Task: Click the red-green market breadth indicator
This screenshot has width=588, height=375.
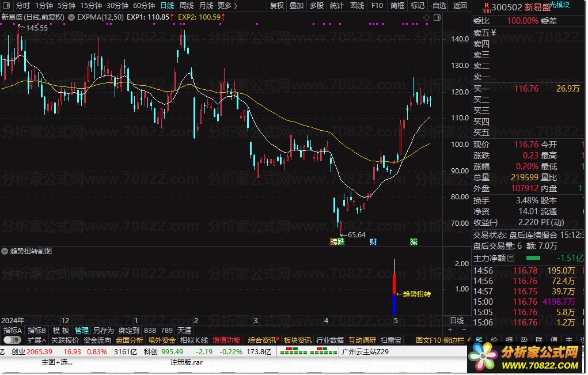Action: tap(309, 351)
